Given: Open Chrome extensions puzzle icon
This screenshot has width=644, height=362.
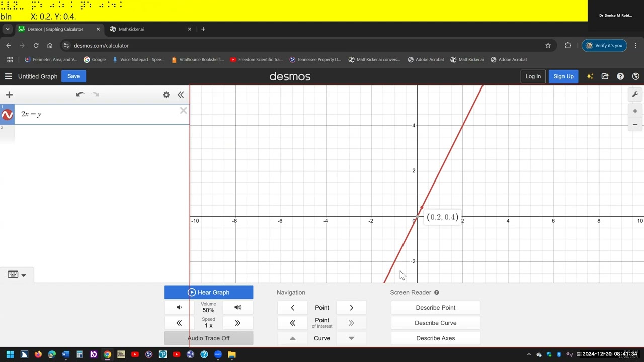Looking at the screenshot, I should 568,45.
